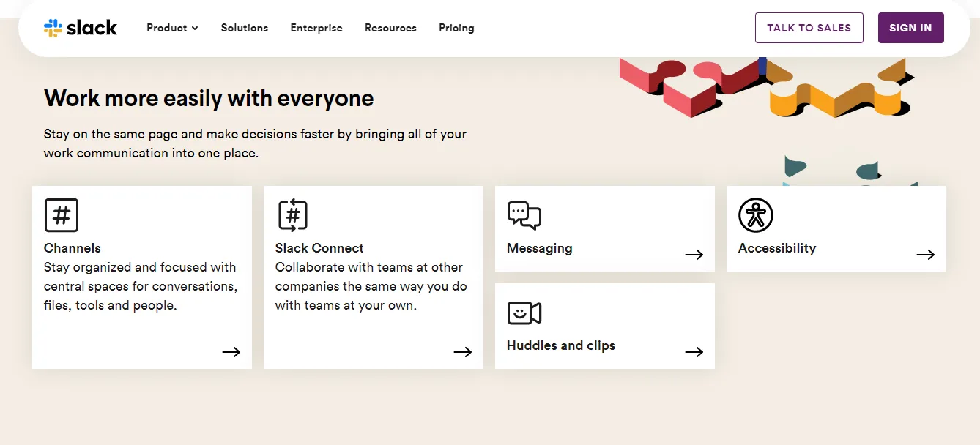
Task: Click the arrow on the Huddles and clips card
Action: 694,352
